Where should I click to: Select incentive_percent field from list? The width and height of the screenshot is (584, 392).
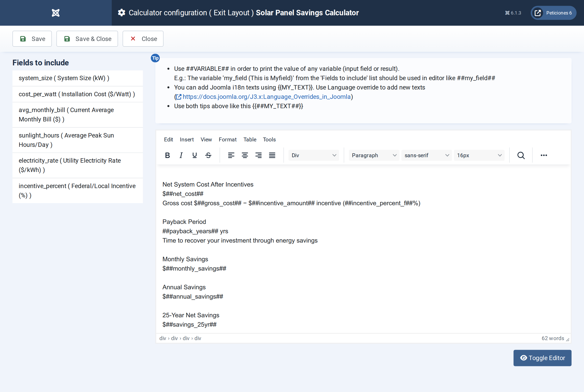[78, 191]
